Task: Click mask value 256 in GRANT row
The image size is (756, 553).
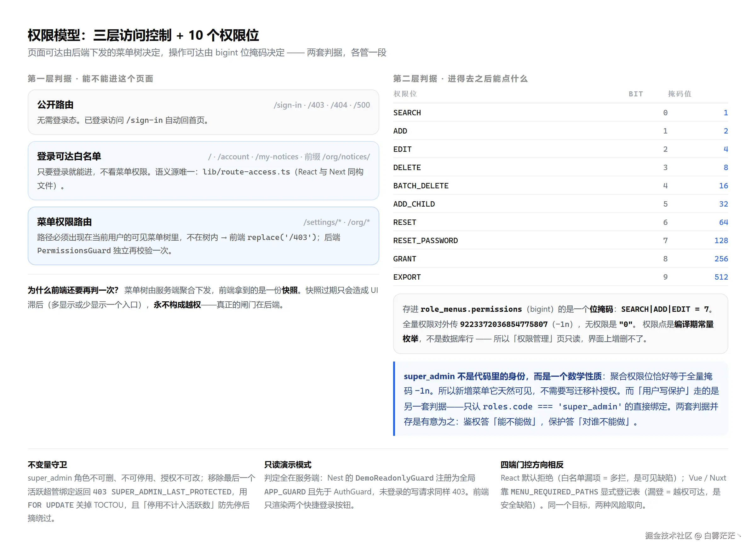Action: [721, 259]
